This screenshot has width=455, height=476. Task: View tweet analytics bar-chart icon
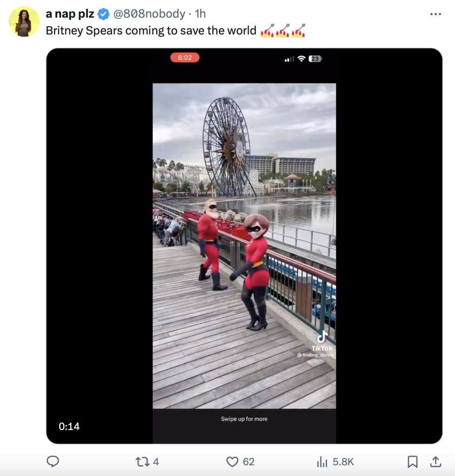click(322, 462)
